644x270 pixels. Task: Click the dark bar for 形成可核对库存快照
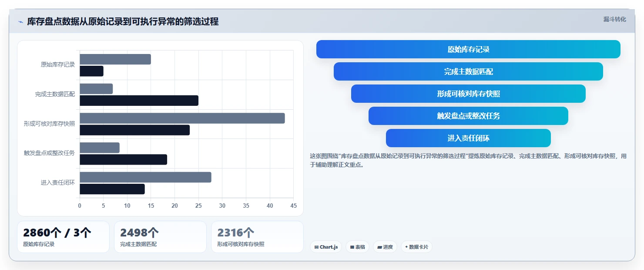(x=134, y=130)
